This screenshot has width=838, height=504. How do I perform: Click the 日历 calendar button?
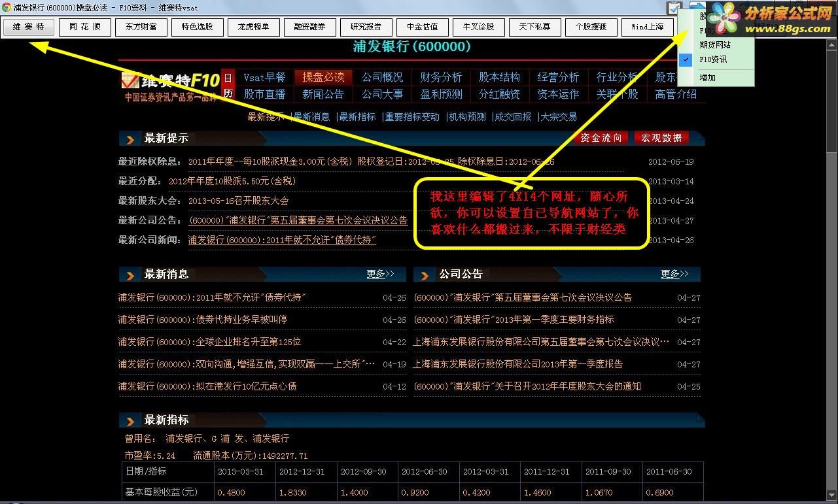pyautogui.click(x=228, y=86)
